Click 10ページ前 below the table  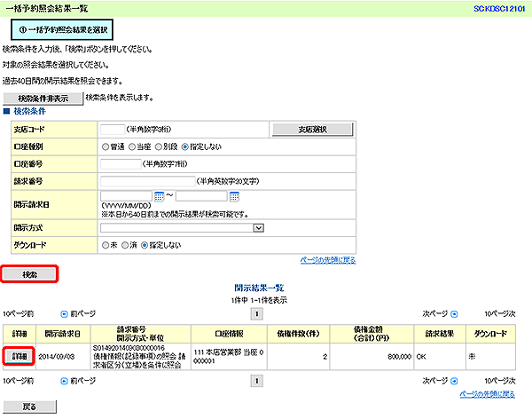[x=19, y=381]
